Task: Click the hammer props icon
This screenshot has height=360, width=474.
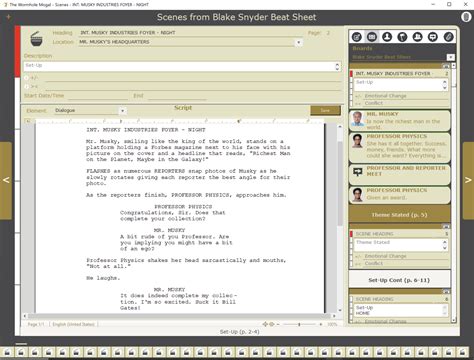Action: (402, 37)
